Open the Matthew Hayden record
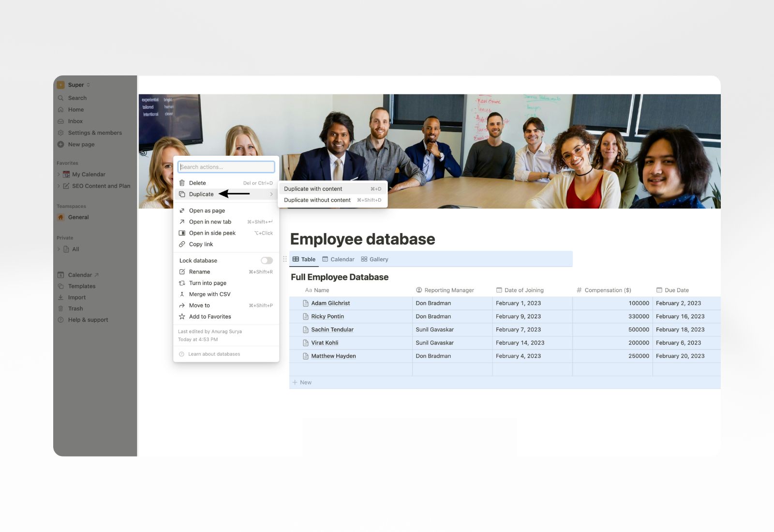The image size is (774, 532). click(x=333, y=356)
